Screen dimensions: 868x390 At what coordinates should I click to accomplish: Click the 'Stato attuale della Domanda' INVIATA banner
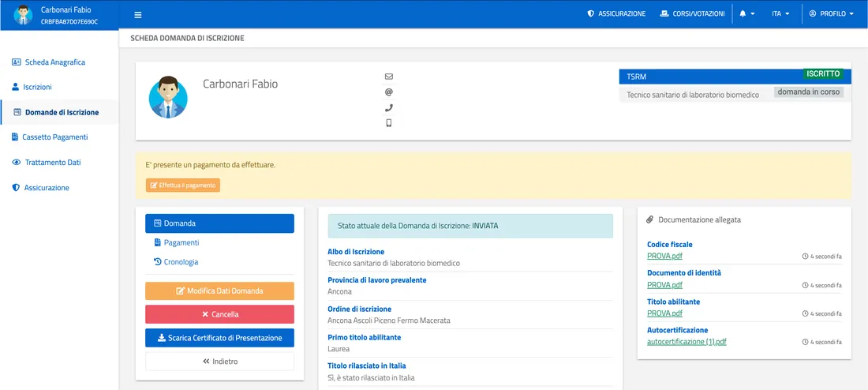pos(470,226)
